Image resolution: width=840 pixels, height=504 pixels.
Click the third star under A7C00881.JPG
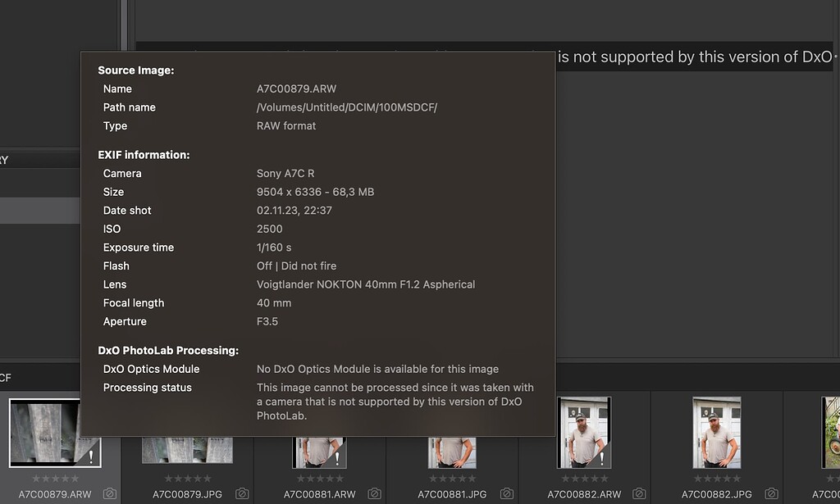point(452,479)
